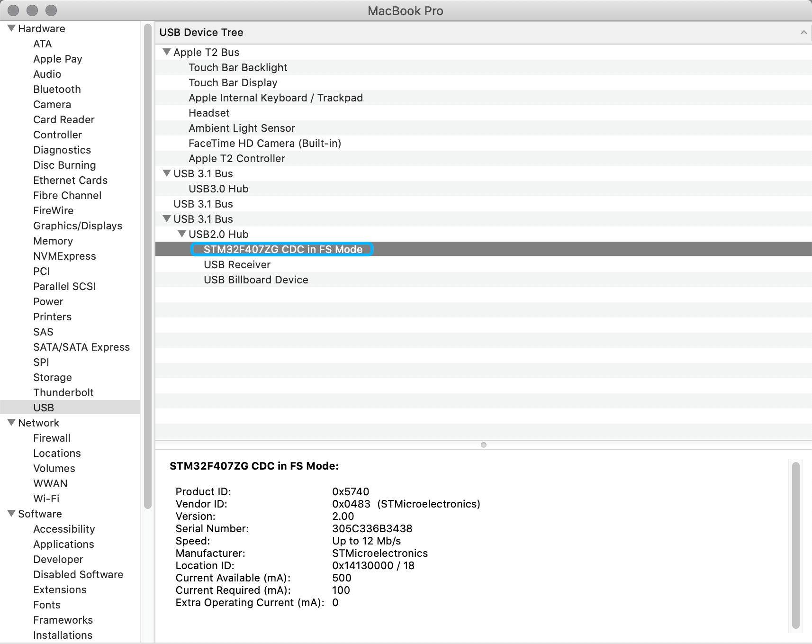The height and width of the screenshot is (644, 812).
Task: Open the Controller section
Action: point(57,135)
